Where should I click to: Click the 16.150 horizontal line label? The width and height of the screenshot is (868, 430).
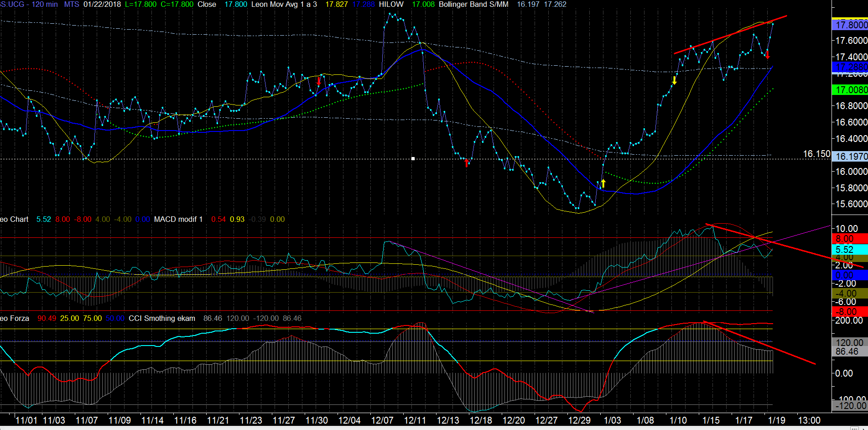[816, 154]
